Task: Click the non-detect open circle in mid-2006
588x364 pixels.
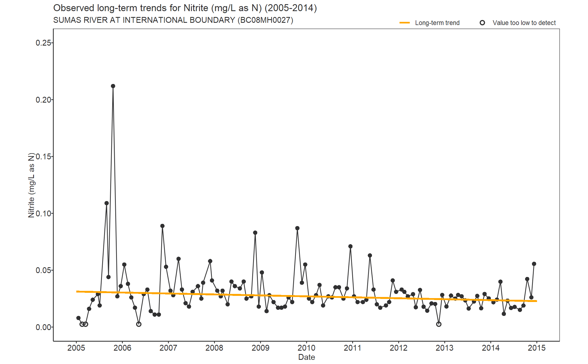Action: (139, 324)
